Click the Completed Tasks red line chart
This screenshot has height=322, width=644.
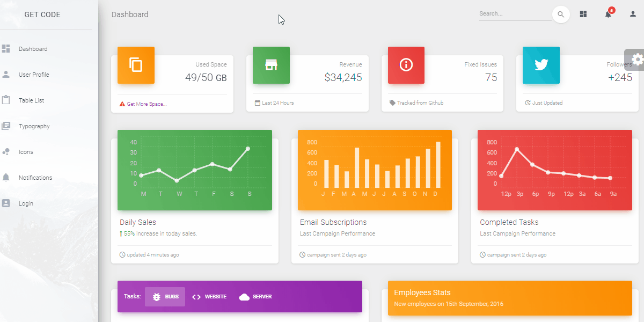coord(555,170)
